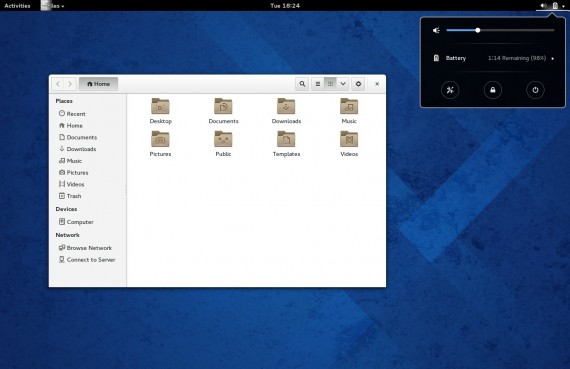Image resolution: width=570 pixels, height=369 pixels.
Task: Click the clock showing Tue 18:24
Action: [285, 5]
